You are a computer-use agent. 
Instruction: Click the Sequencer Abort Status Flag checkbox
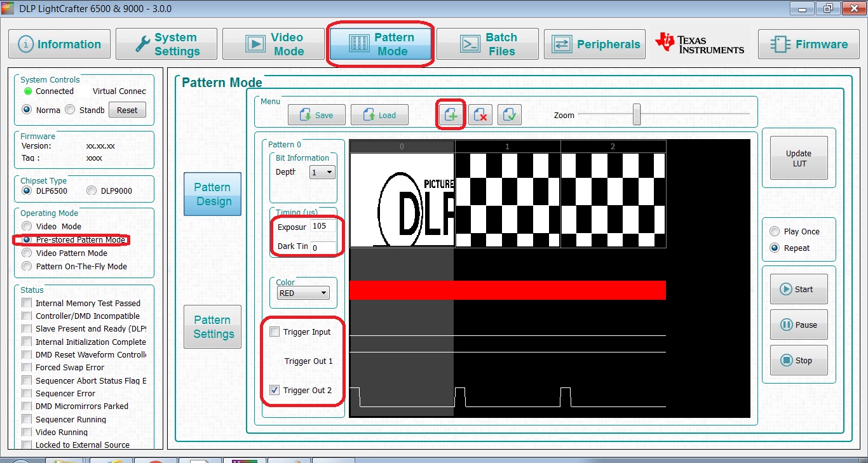(27, 380)
